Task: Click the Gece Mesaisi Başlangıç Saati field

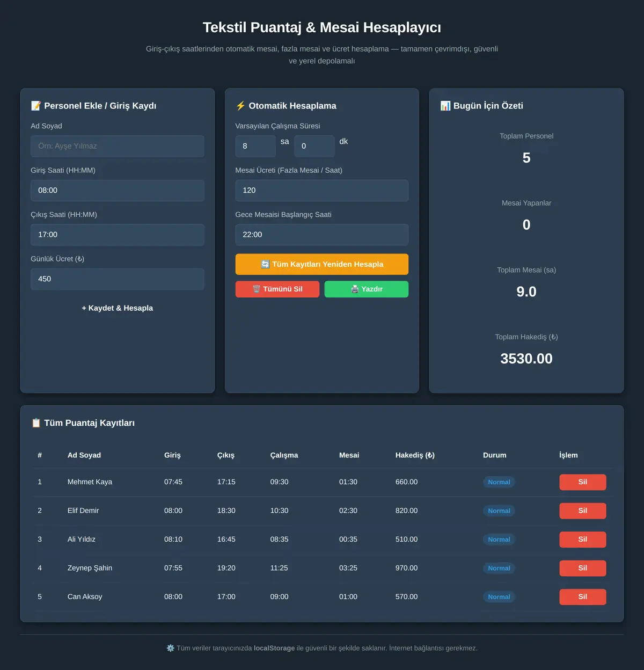Action: (x=322, y=235)
